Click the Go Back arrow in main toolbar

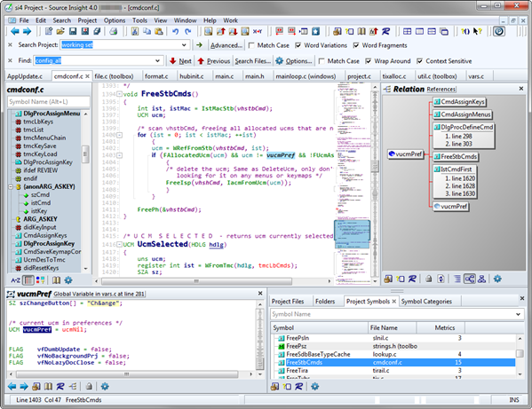coord(15,32)
